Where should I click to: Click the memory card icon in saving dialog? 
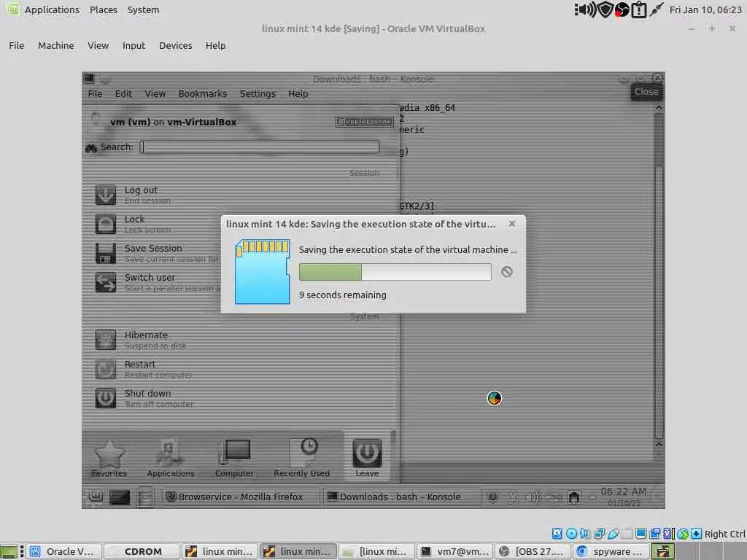click(x=262, y=271)
